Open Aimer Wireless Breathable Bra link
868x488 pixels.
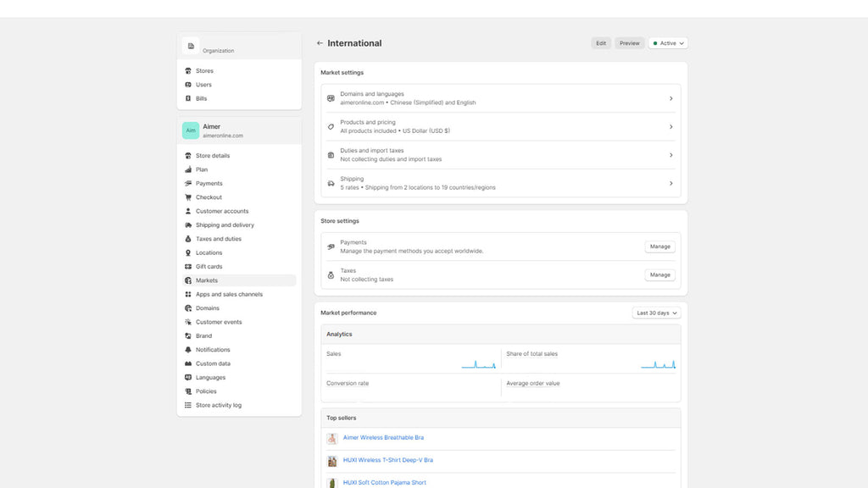[383, 438]
